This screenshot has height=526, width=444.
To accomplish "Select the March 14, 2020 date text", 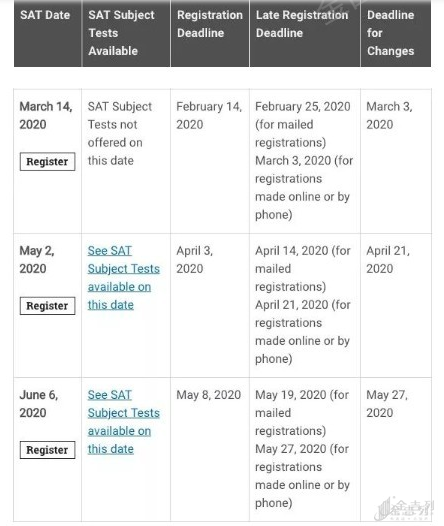I will pyautogui.click(x=46, y=115).
